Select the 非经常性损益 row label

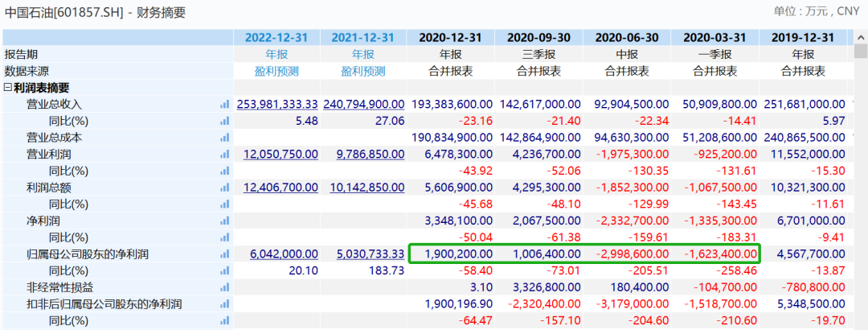click(x=59, y=287)
